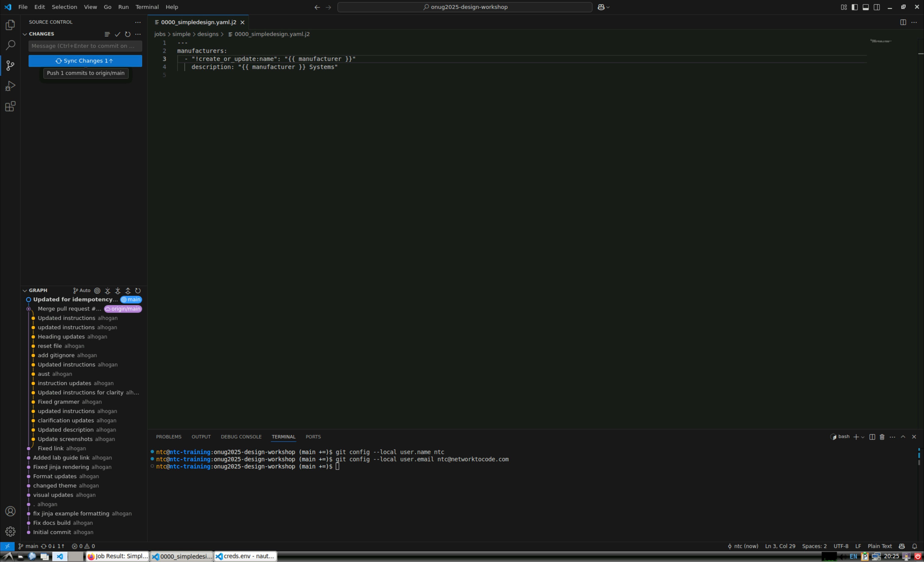Click Plain Text language mode in status bar
Screen dimensions: 924x562
[879, 546]
